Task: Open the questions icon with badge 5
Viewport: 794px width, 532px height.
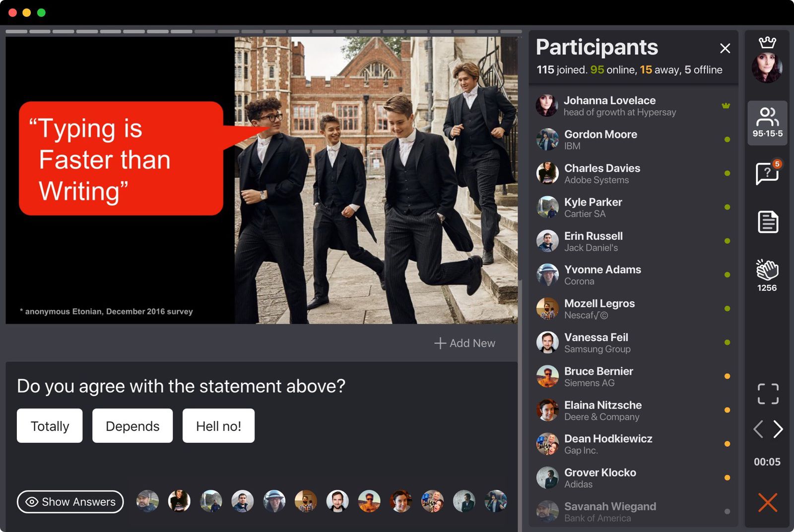Action: point(767,173)
